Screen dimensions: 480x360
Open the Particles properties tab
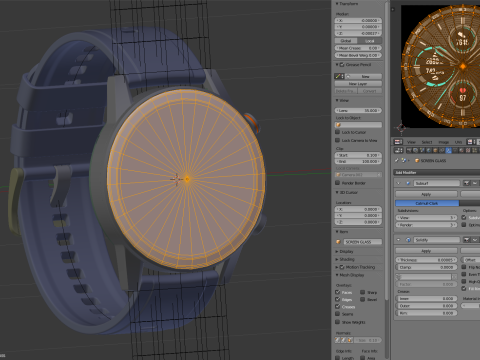(474, 150)
